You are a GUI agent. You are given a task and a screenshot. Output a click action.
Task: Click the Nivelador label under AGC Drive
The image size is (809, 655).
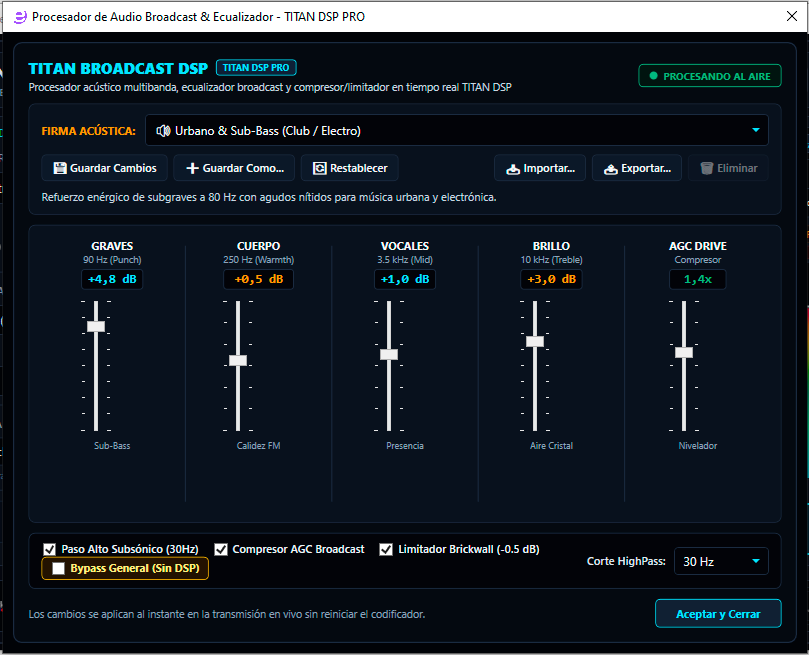click(698, 446)
